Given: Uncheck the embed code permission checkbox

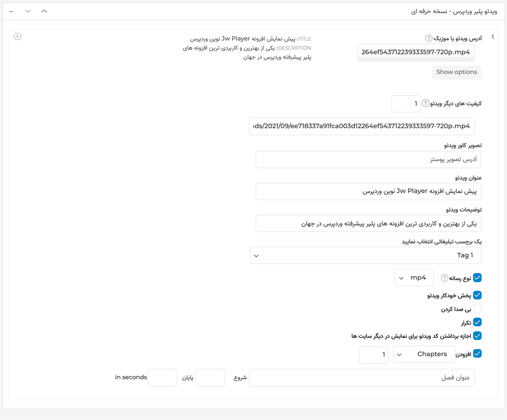Looking at the screenshot, I should 477,336.
